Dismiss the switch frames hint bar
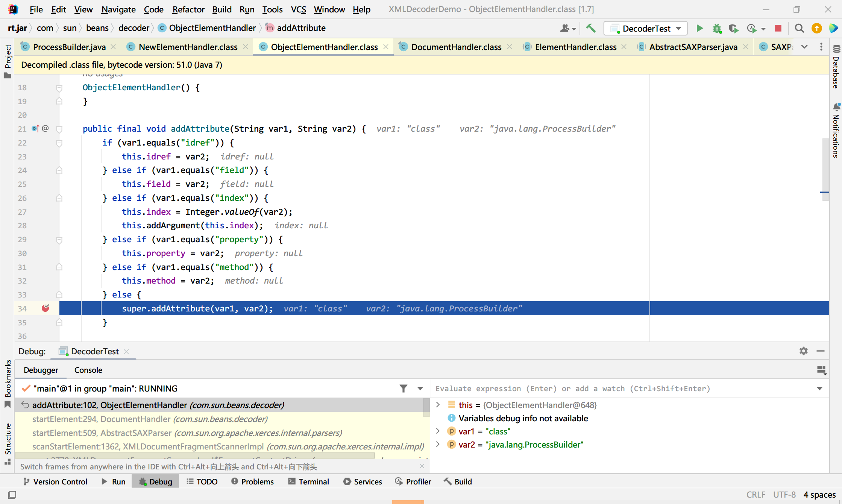The image size is (842, 504). pos(422,466)
